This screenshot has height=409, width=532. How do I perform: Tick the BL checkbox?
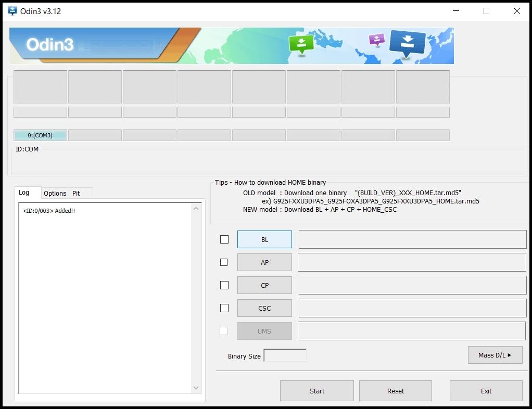224,239
